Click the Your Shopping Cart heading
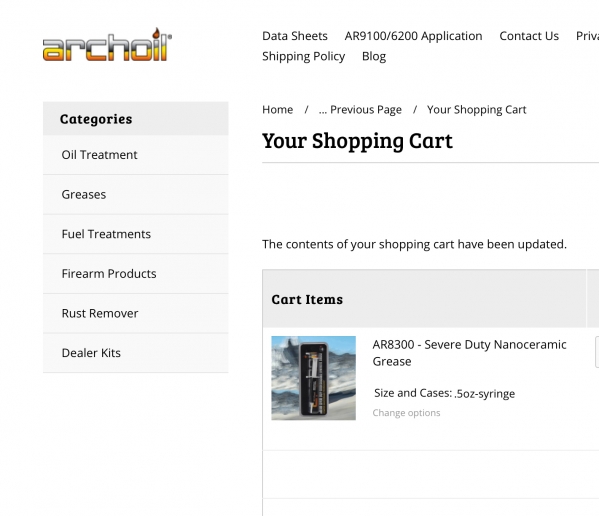599x516 pixels. (357, 141)
